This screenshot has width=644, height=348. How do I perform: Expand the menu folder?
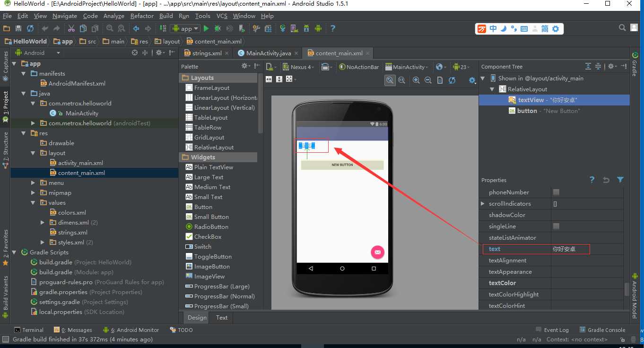click(x=33, y=183)
